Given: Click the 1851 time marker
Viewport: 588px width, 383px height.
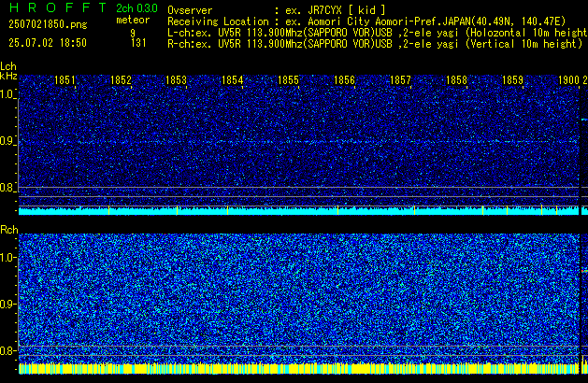Looking at the screenshot, I should 65,80.
